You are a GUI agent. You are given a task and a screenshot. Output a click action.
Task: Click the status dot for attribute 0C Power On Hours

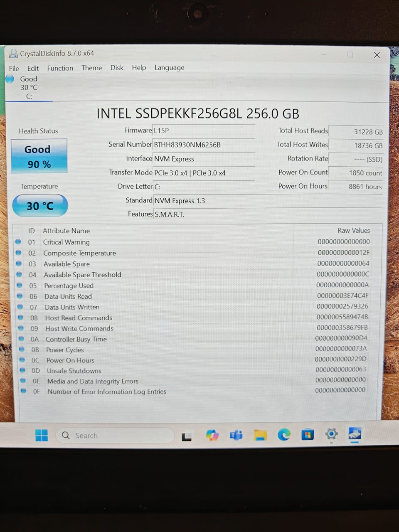click(x=22, y=360)
